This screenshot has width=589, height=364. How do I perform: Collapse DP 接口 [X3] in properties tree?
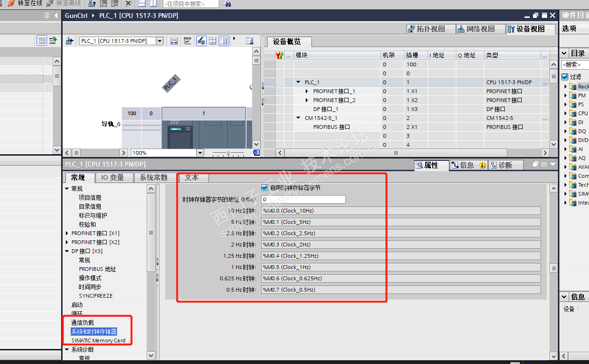click(x=67, y=251)
